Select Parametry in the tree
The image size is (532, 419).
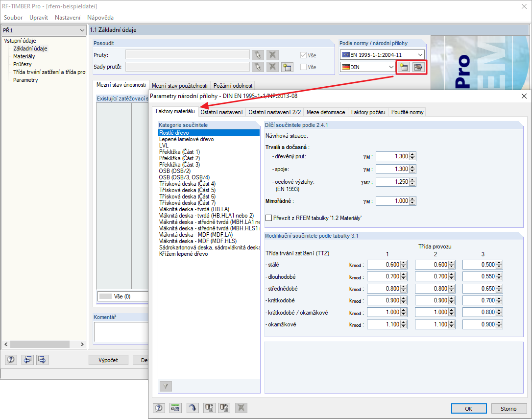(x=25, y=80)
